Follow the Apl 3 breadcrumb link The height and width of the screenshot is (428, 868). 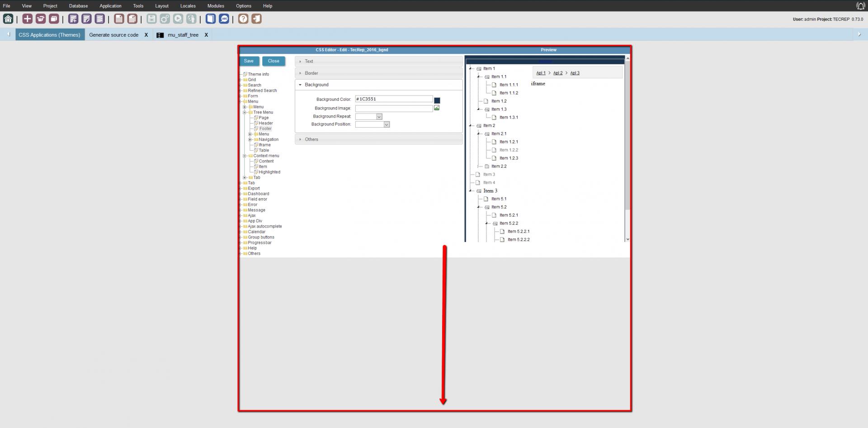click(575, 73)
